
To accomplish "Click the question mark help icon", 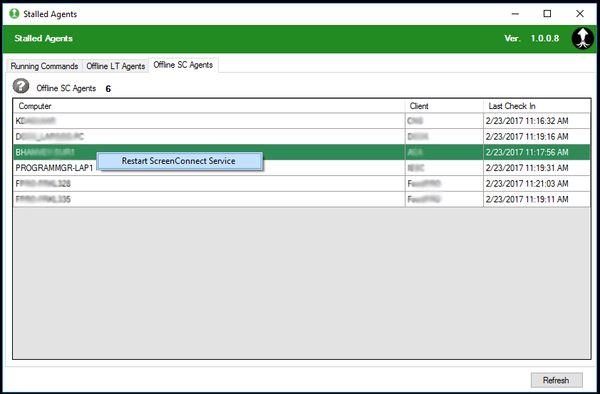I will click(21, 86).
